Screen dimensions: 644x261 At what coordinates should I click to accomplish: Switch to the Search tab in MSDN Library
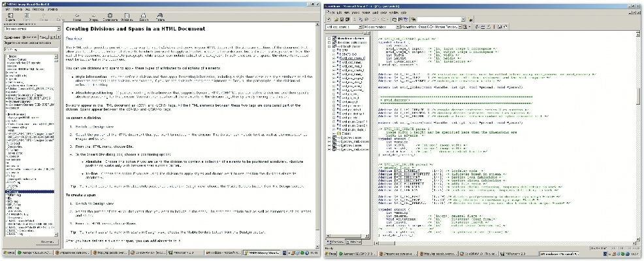[x=43, y=37]
